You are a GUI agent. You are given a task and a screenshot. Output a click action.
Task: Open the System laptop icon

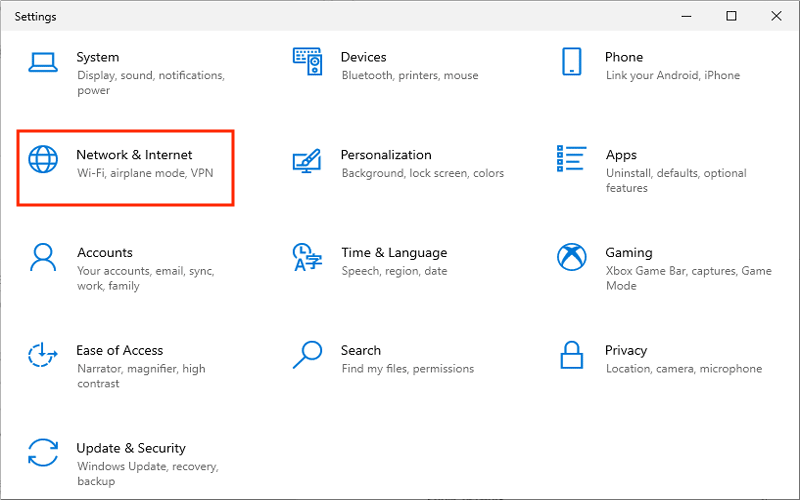coord(43,62)
